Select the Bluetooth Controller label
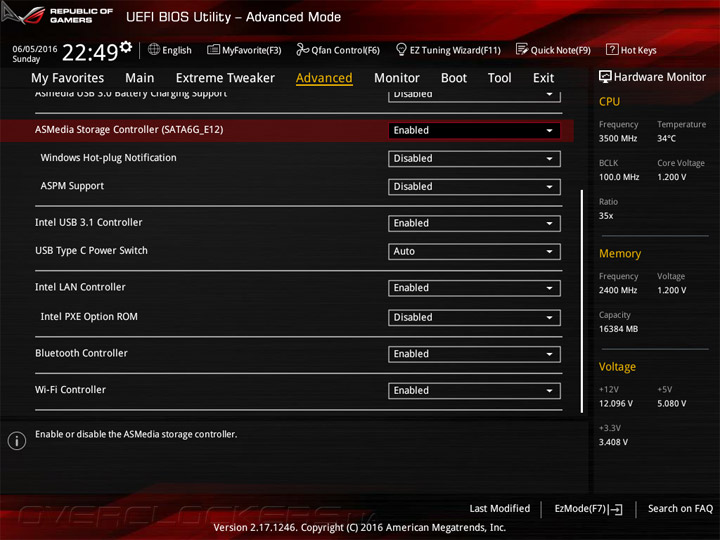 coord(81,354)
